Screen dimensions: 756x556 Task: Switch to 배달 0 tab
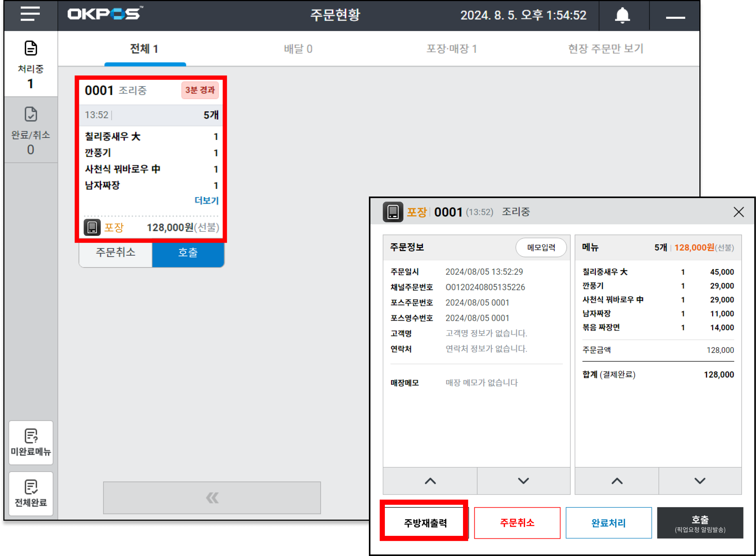pos(298,49)
